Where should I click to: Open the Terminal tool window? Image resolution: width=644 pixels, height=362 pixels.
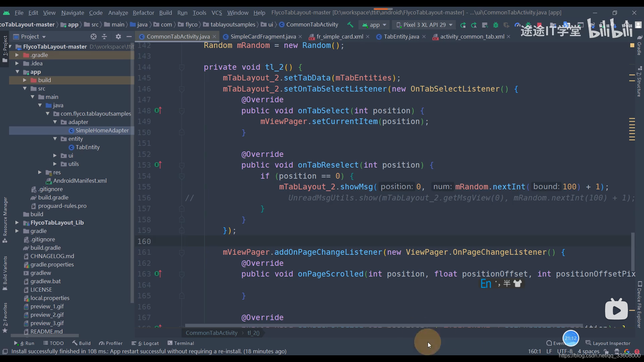(181, 343)
